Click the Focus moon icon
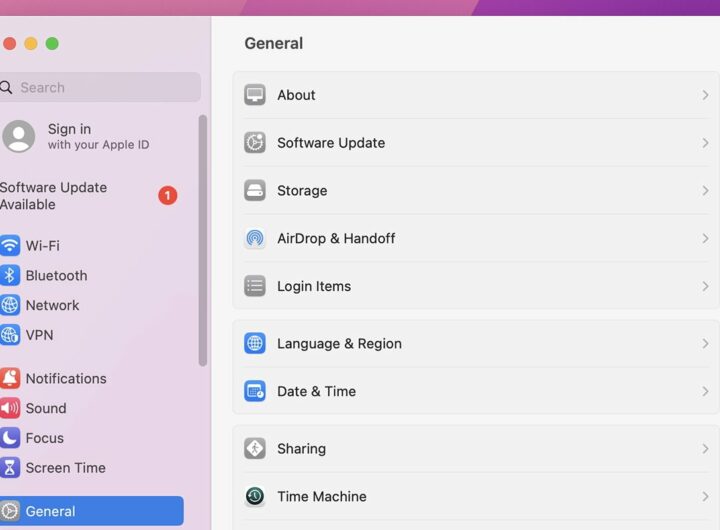This screenshot has height=530, width=720. [10, 438]
